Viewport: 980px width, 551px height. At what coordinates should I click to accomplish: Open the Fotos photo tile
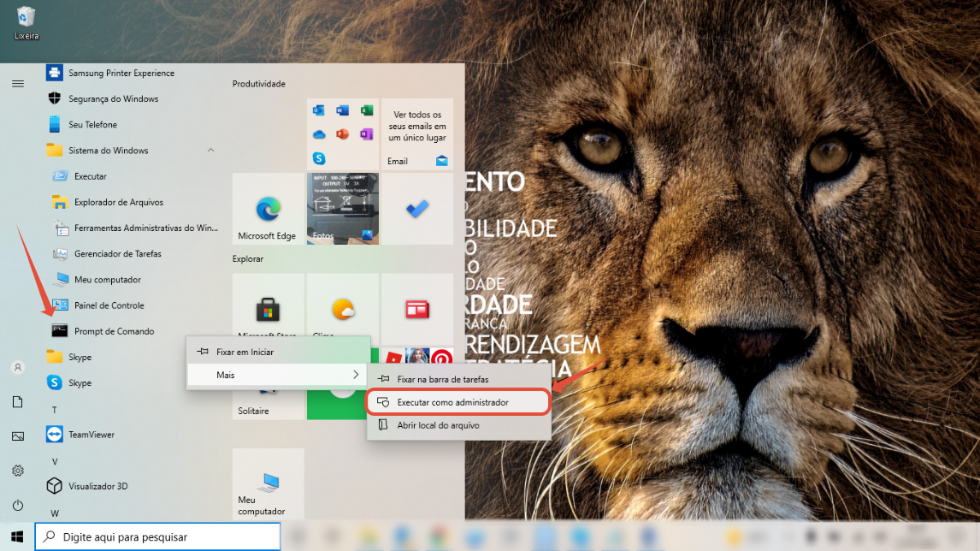pyautogui.click(x=343, y=209)
